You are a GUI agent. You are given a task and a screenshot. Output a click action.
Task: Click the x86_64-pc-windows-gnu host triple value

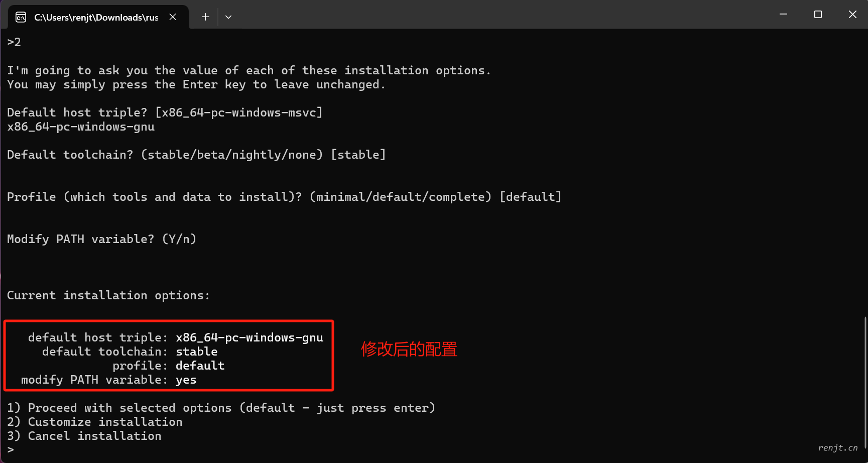pos(250,337)
